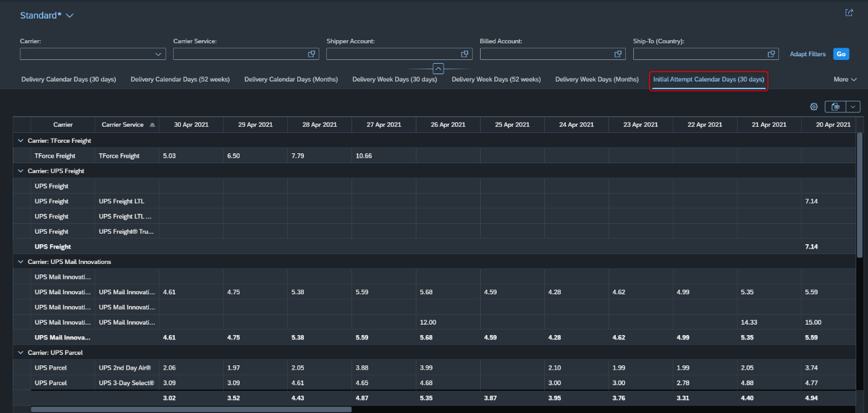Collapse the Carrier: UPS Mail Innovations group
868x413 pixels.
pos(20,262)
